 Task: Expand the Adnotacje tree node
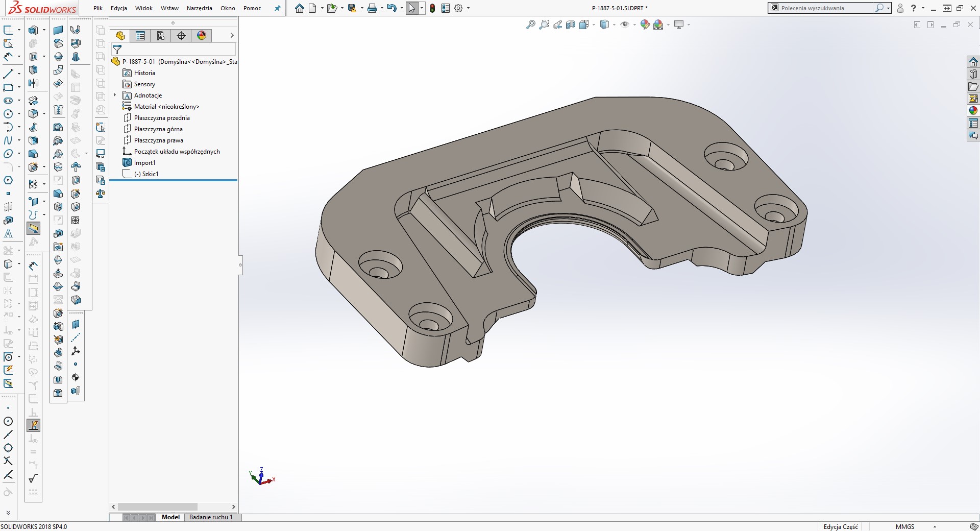[x=115, y=95]
